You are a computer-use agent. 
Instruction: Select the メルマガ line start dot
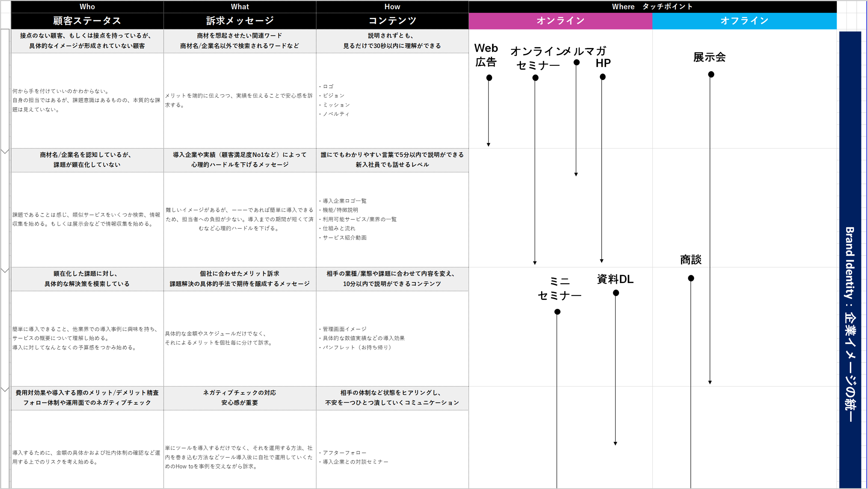577,62
